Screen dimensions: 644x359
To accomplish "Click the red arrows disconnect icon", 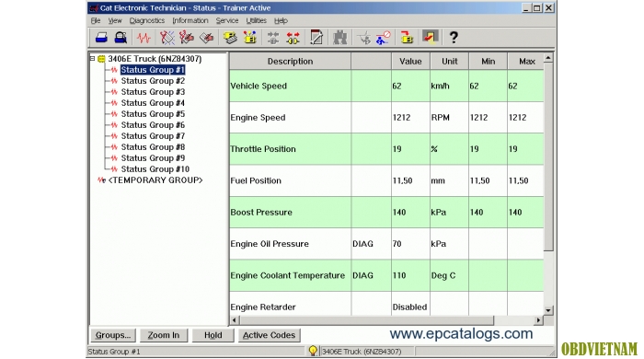I will click(x=293, y=38).
